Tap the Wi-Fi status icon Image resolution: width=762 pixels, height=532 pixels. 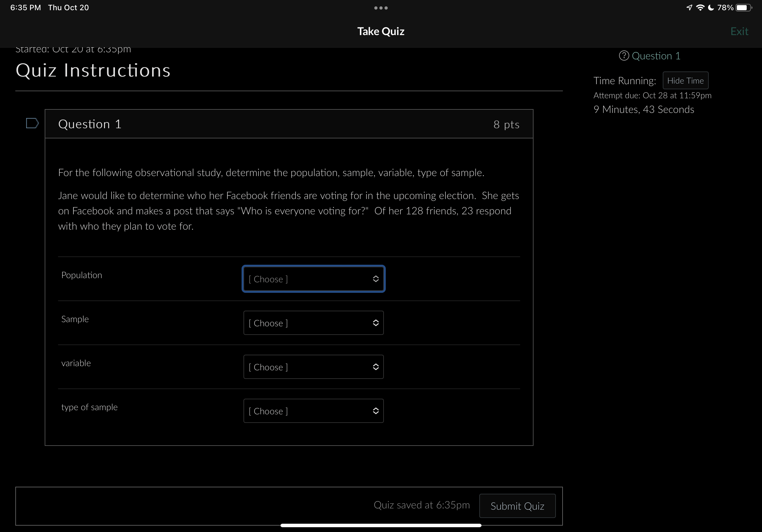point(700,8)
